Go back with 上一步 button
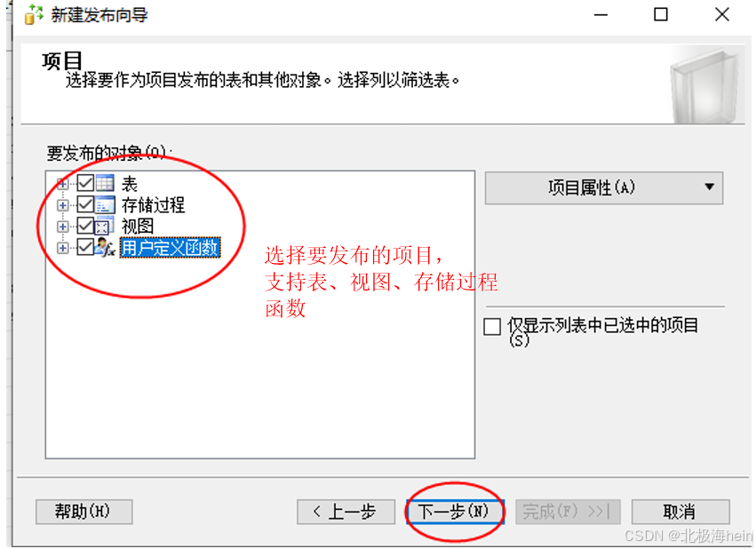Image resolution: width=756 pixels, height=549 pixels. click(346, 512)
